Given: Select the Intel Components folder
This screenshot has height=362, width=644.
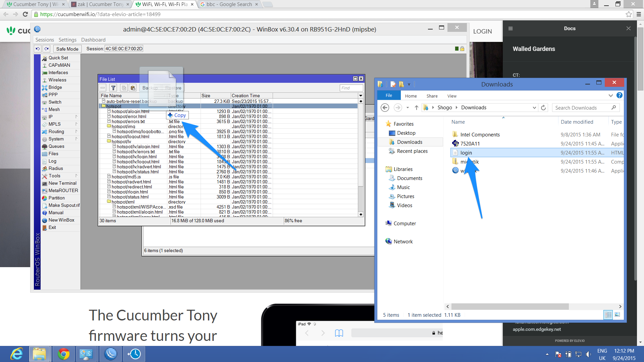Looking at the screenshot, I should click(x=480, y=135).
